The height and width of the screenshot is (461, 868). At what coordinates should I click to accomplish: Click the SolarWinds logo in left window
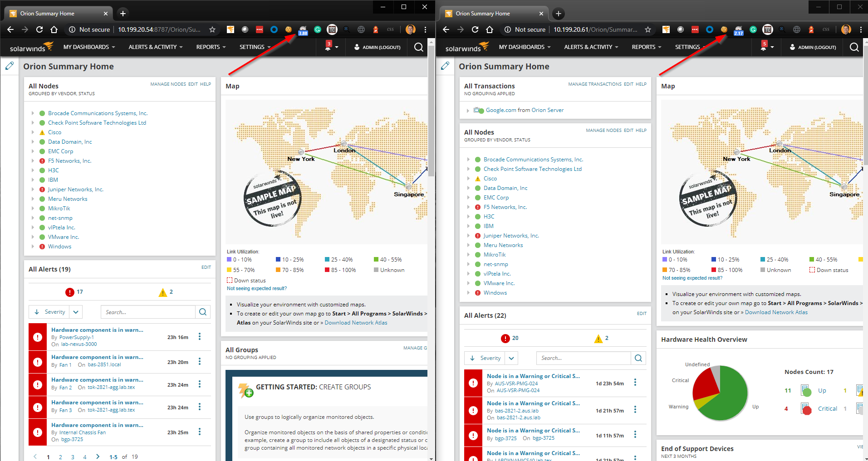pos(31,47)
